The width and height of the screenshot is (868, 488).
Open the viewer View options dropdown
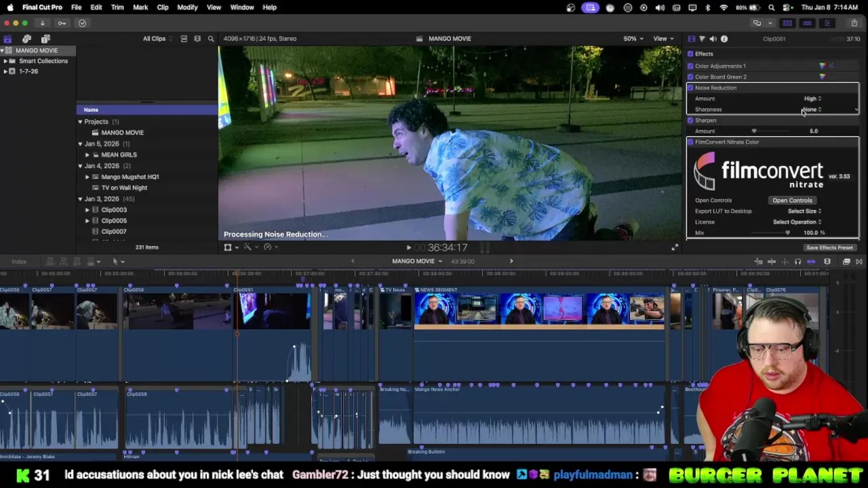click(x=663, y=39)
